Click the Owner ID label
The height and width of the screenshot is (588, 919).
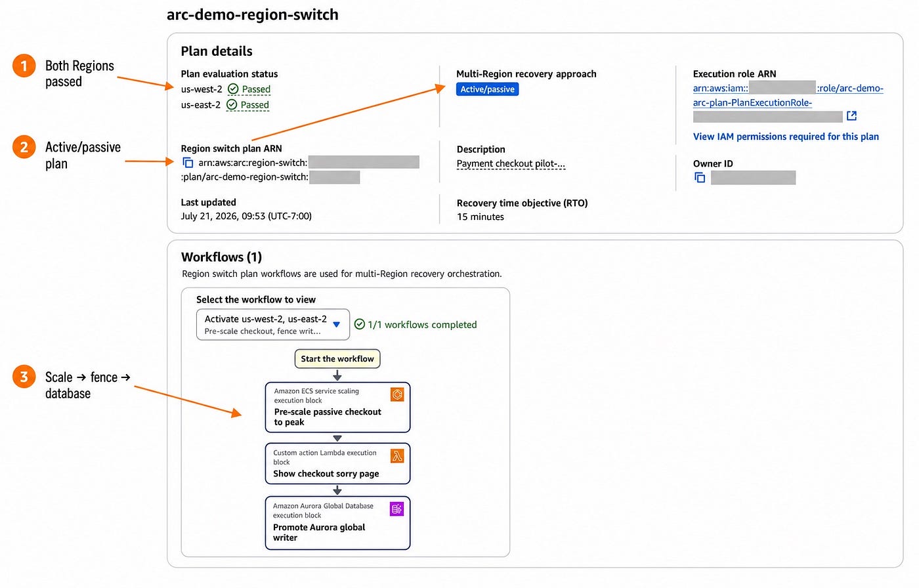click(713, 163)
